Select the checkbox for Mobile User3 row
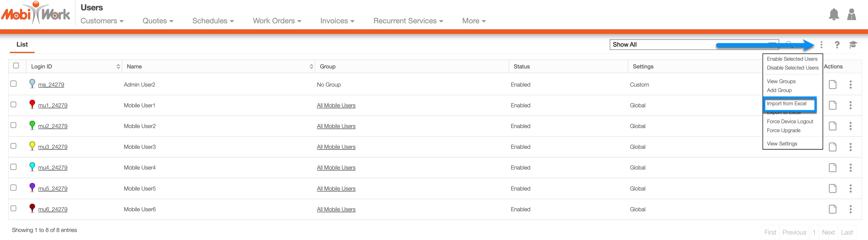868x240 pixels. 13,146
